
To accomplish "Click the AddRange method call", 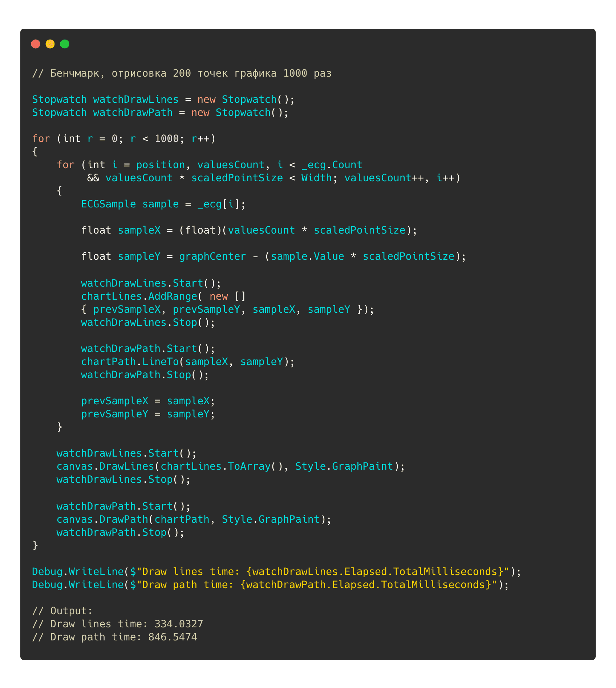I will (x=173, y=296).
